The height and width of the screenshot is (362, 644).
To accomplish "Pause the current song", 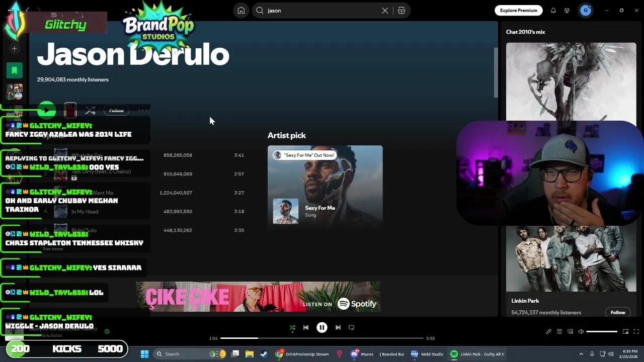I will pos(322,328).
